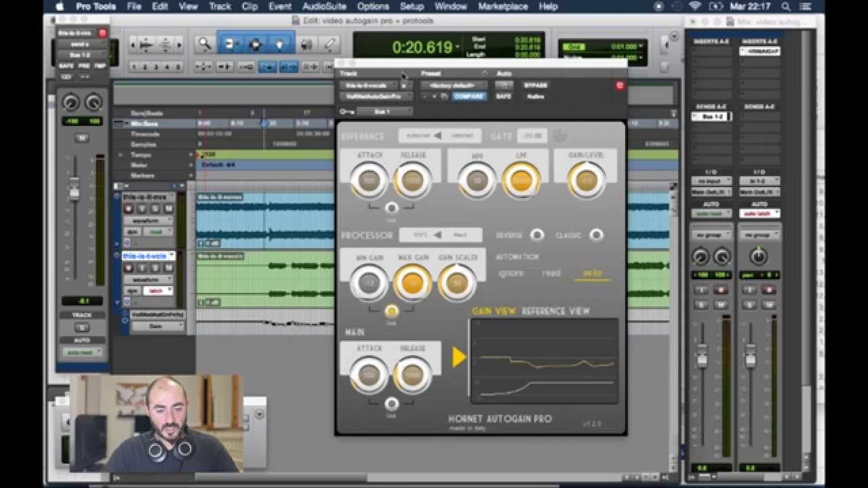
Task: Click zoom preset button 1
Action: (x=135, y=66)
